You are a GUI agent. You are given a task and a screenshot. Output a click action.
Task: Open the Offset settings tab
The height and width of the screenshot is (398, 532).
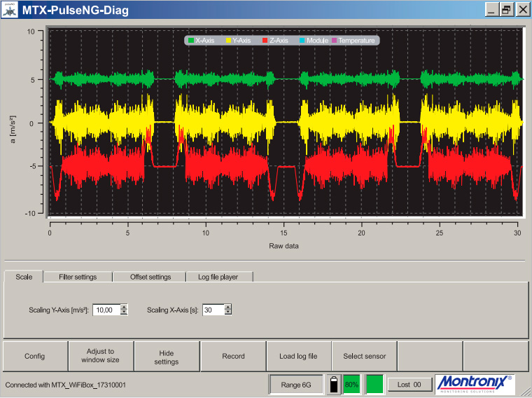pyautogui.click(x=150, y=277)
